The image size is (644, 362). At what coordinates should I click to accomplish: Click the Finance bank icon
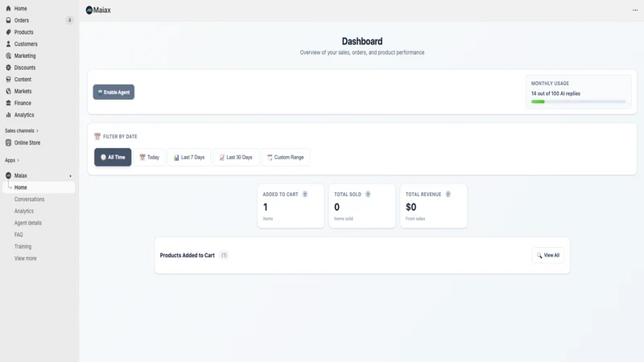pyautogui.click(x=8, y=103)
